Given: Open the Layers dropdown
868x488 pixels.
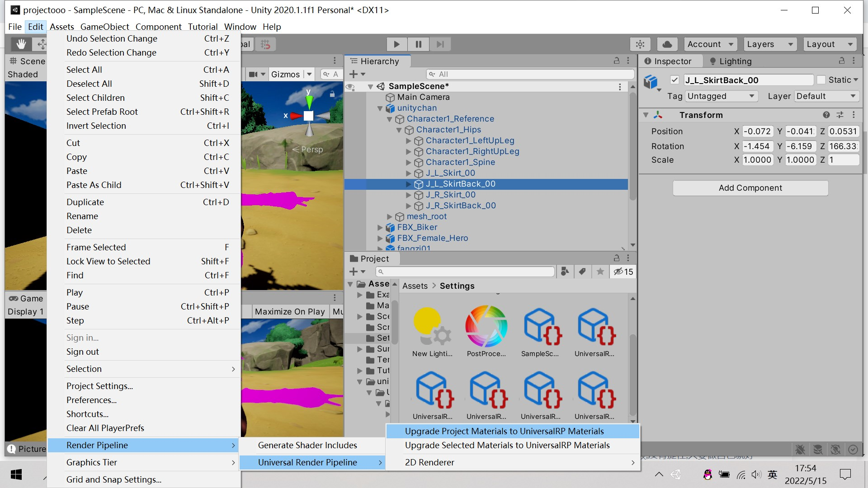Looking at the screenshot, I should coord(770,44).
